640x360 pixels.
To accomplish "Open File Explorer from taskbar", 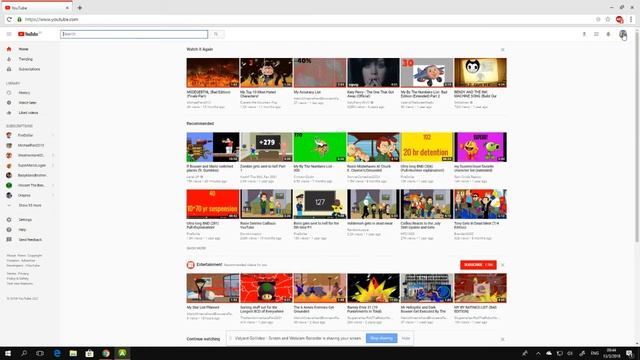I will [x=73, y=353].
